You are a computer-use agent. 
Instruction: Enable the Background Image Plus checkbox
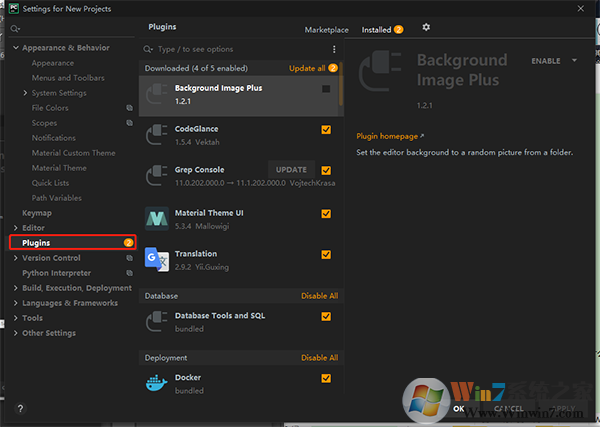point(326,89)
